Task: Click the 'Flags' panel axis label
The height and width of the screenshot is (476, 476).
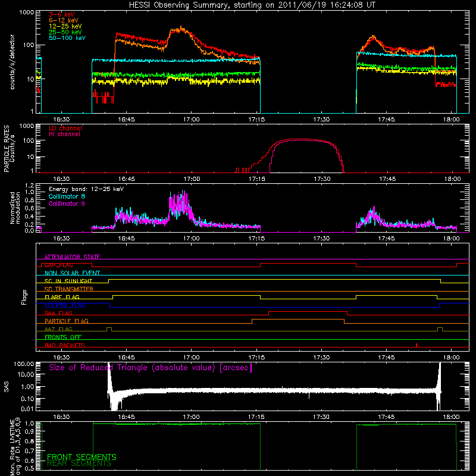Action: pos(24,297)
